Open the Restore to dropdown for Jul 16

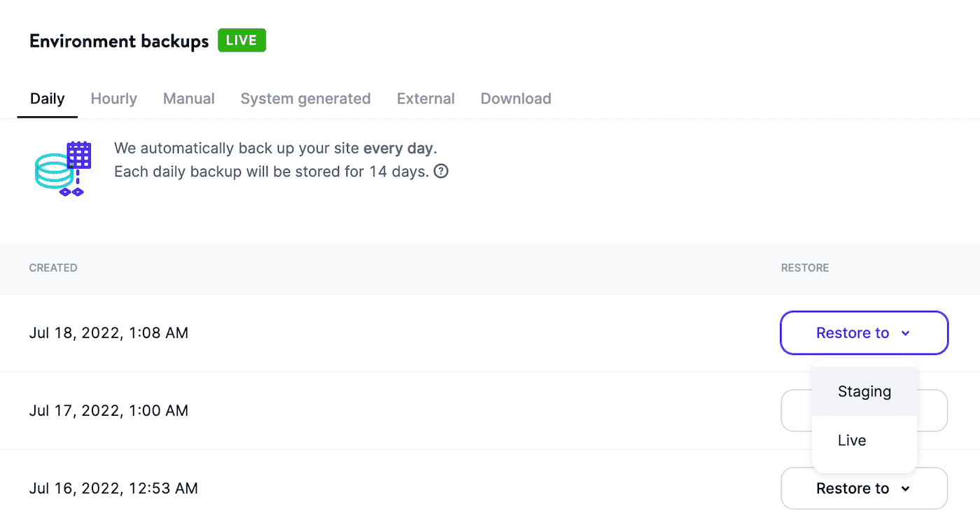(x=864, y=489)
